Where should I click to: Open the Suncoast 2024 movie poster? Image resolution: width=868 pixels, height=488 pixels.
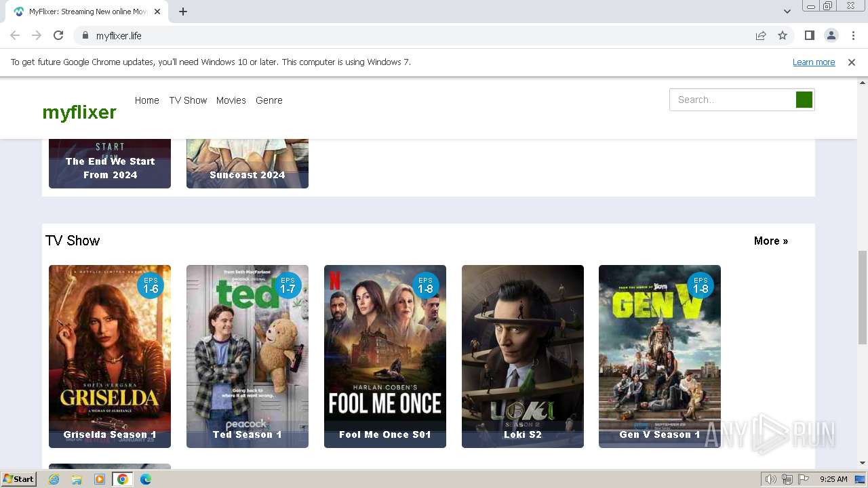pyautogui.click(x=248, y=163)
